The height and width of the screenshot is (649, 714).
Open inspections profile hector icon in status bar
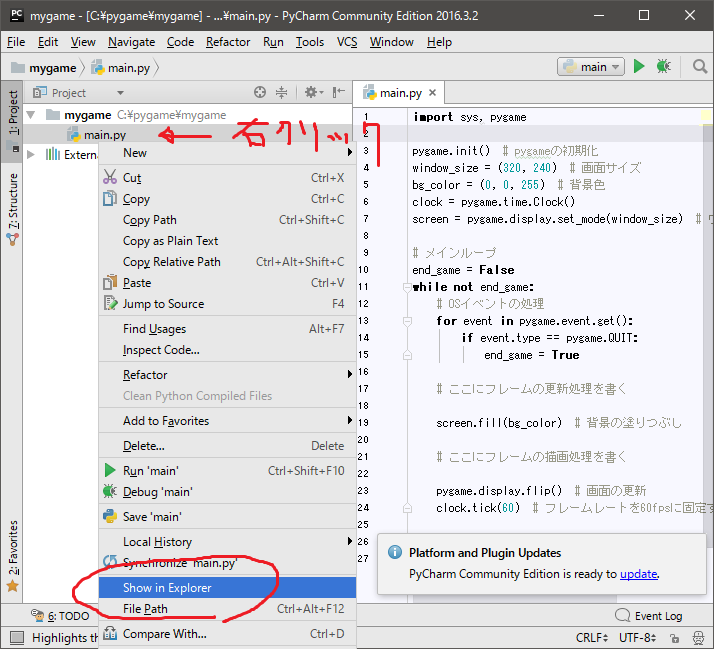click(698, 638)
